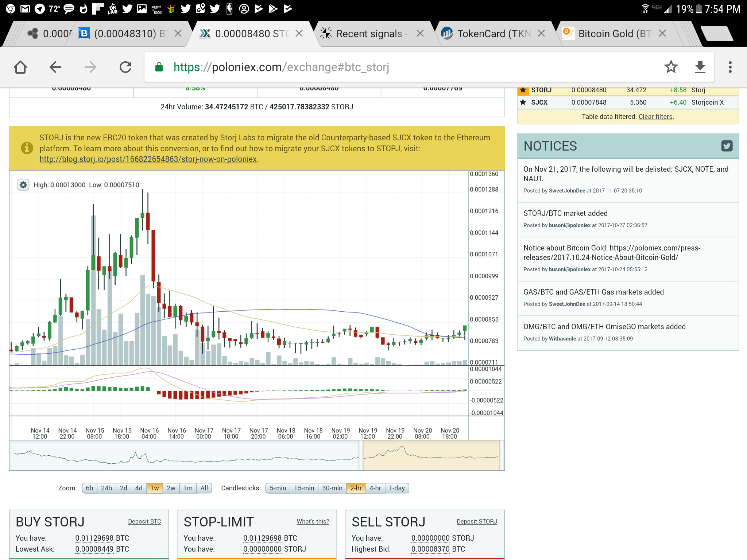Select the 2w zoom option
The height and width of the screenshot is (560, 747).
click(x=171, y=488)
